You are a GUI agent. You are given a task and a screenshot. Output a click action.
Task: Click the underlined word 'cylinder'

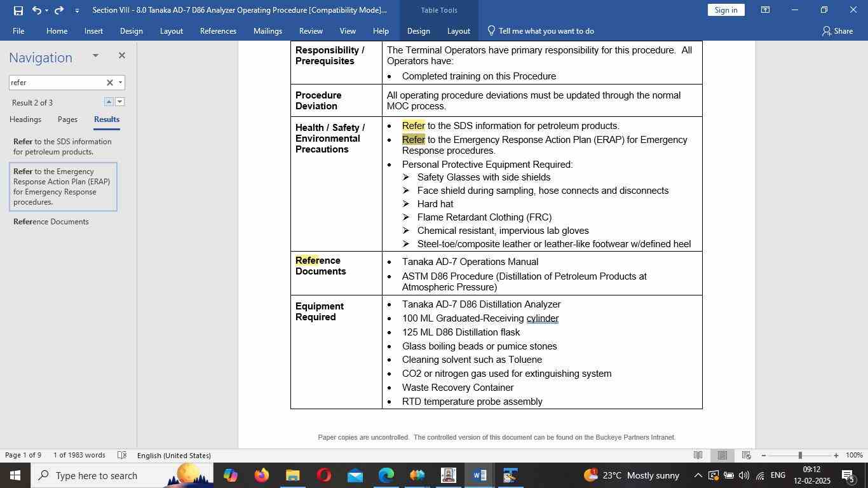[542, 318]
